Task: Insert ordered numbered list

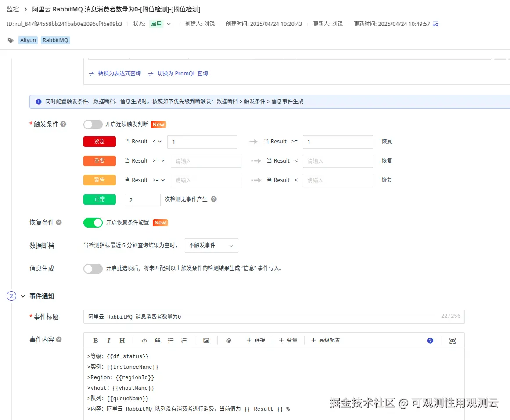Action: pyautogui.click(x=184, y=340)
